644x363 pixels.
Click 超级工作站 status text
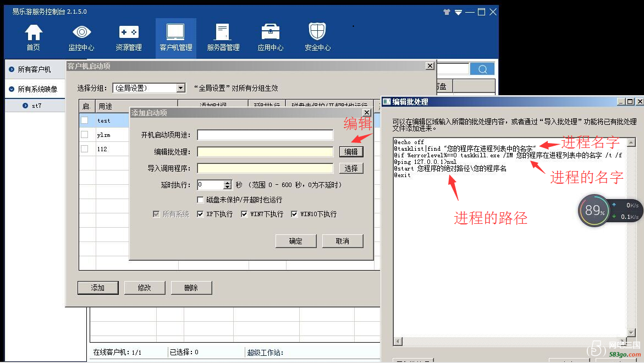tap(265, 353)
